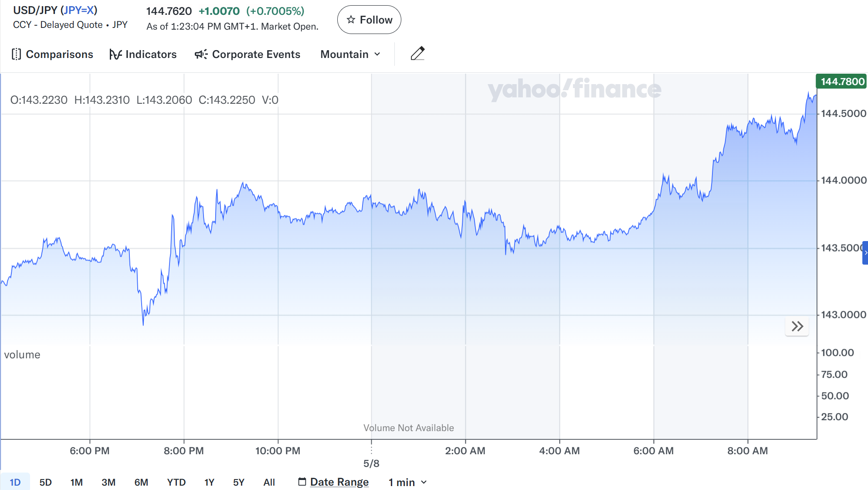Click the 8:00 AM time axis label
868x490 pixels.
(748, 451)
